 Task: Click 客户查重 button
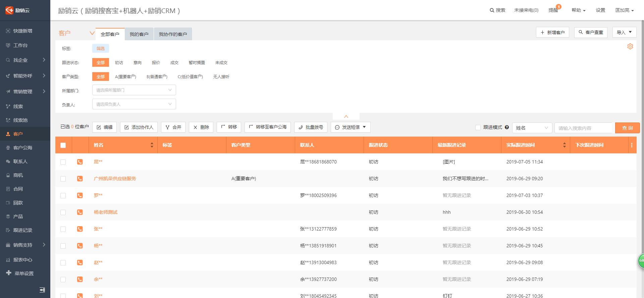[x=591, y=32]
